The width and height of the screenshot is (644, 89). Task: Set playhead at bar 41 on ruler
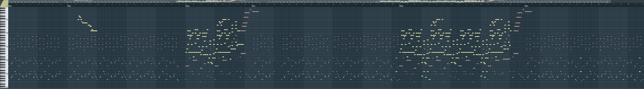(x=304, y=4)
